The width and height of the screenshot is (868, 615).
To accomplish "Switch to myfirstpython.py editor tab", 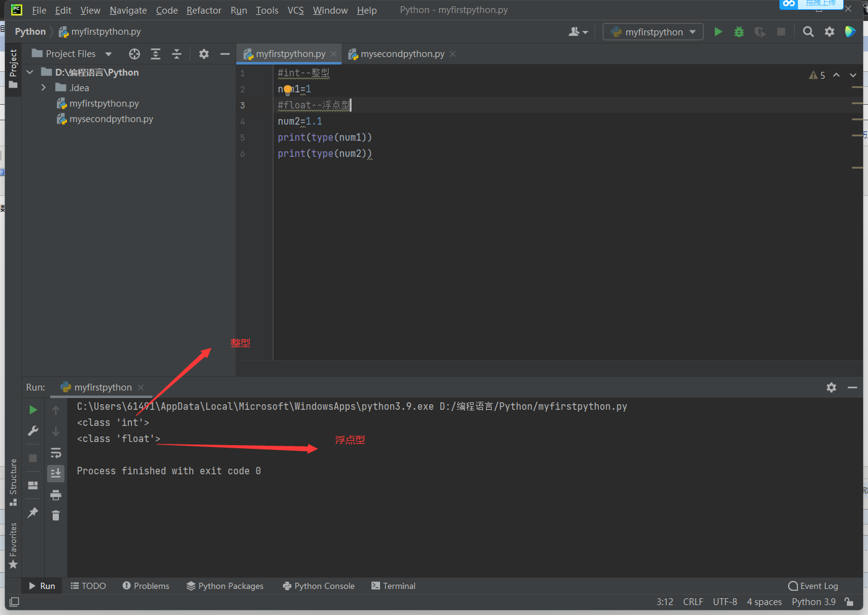I will [290, 54].
